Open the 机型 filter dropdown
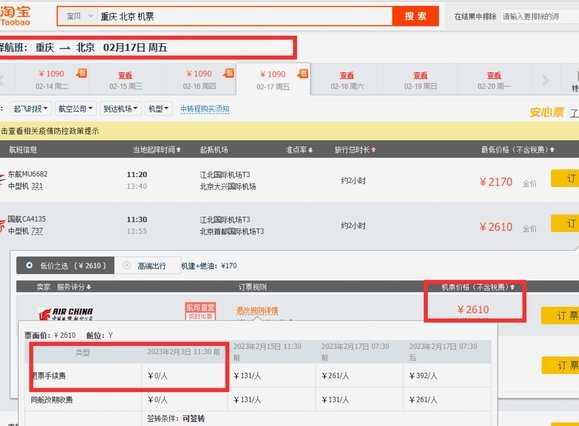Viewport: 579px width, 426px height. tap(158, 109)
